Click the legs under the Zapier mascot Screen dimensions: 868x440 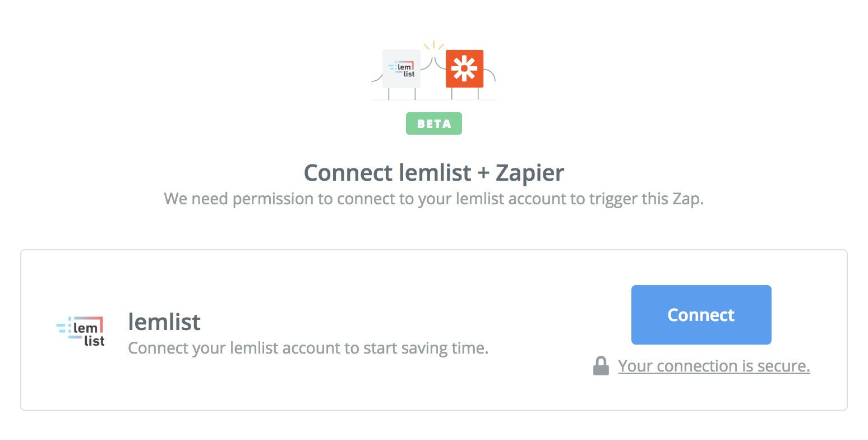pos(465,94)
